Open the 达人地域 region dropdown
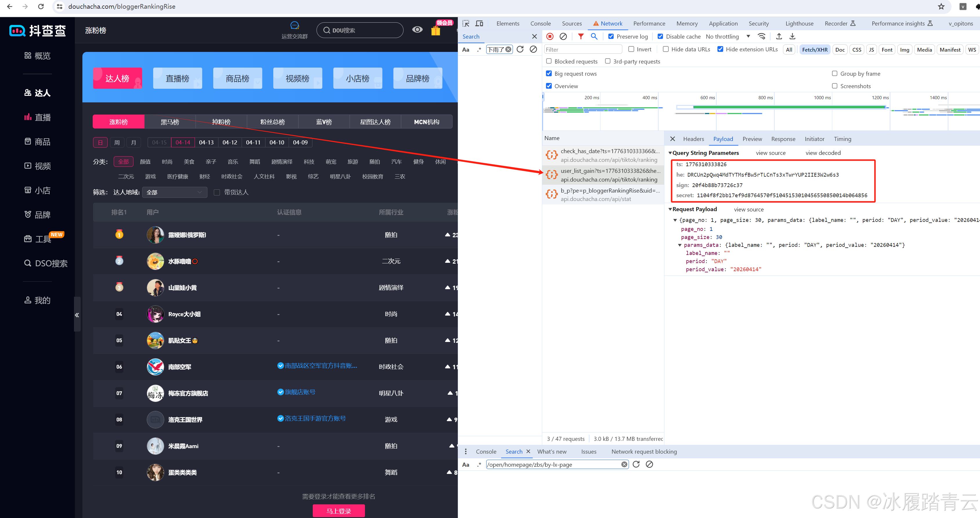Image resolution: width=980 pixels, height=518 pixels. (x=175, y=193)
